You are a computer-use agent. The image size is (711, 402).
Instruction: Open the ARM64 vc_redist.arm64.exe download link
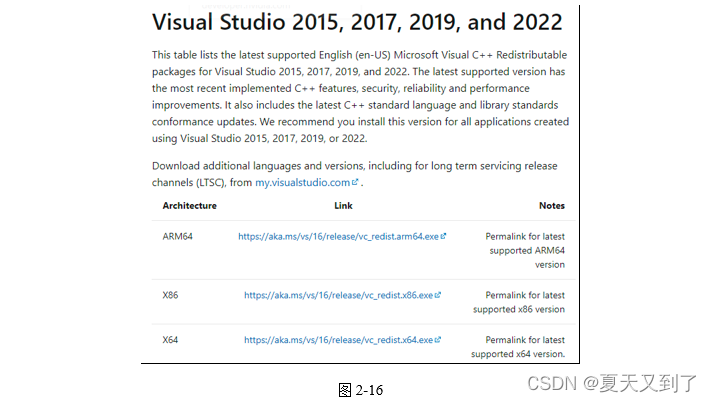coord(338,237)
